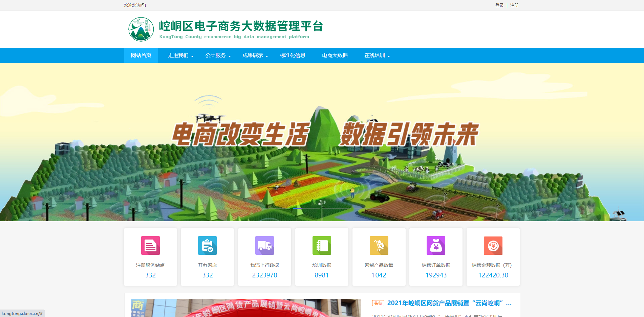The height and width of the screenshot is (317, 644).
Task: Expand the 在线培训 dropdown arrow
Action: point(389,56)
